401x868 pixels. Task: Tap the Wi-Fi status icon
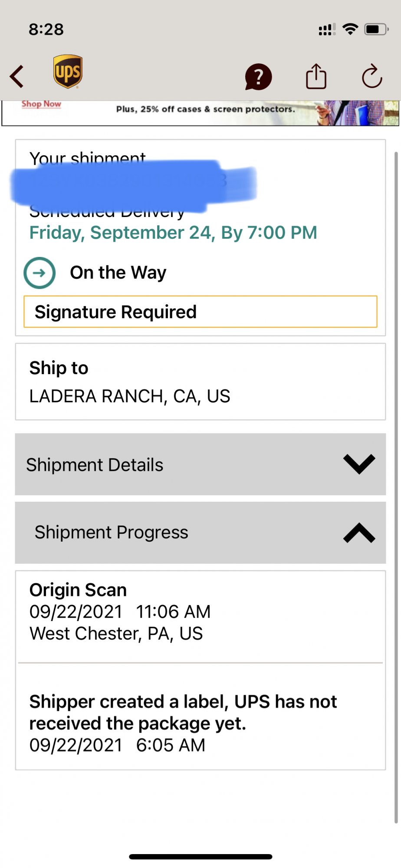pos(350,29)
